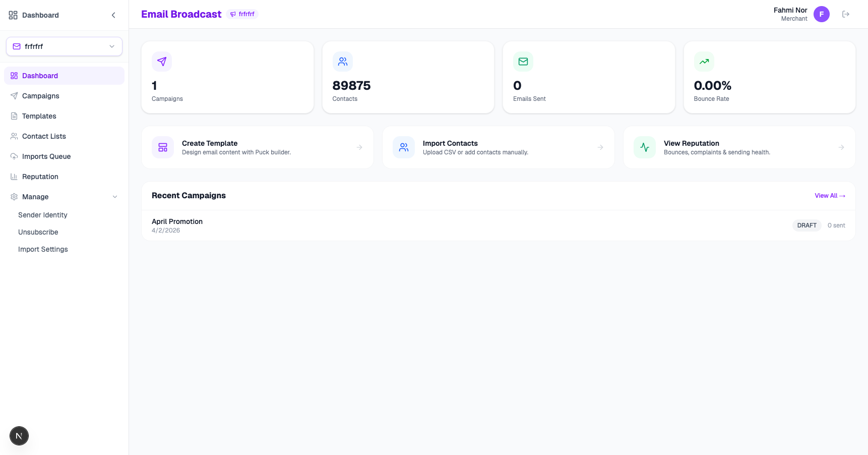Click the pulse icon on View Reputation card
Image resolution: width=868 pixels, height=455 pixels.
coord(644,147)
